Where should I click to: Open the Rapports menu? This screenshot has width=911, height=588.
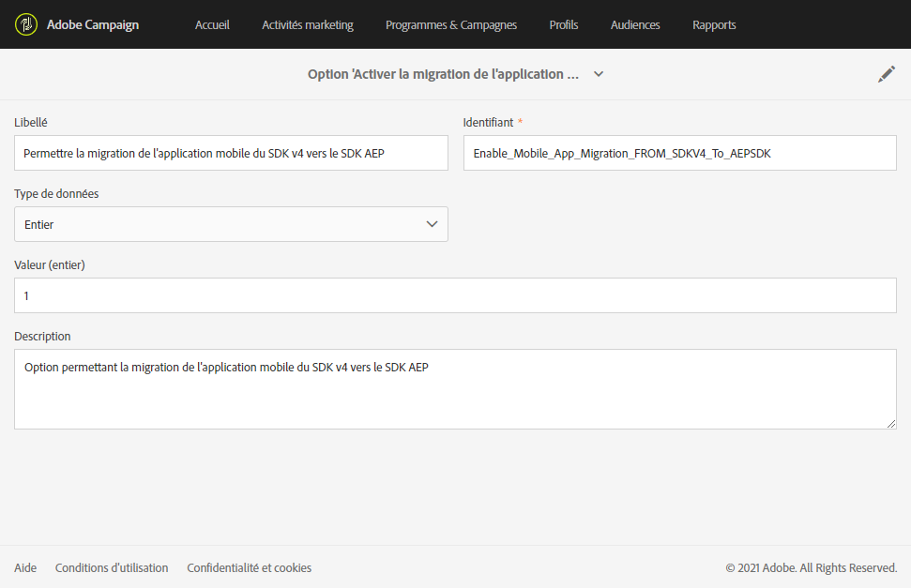tap(714, 25)
